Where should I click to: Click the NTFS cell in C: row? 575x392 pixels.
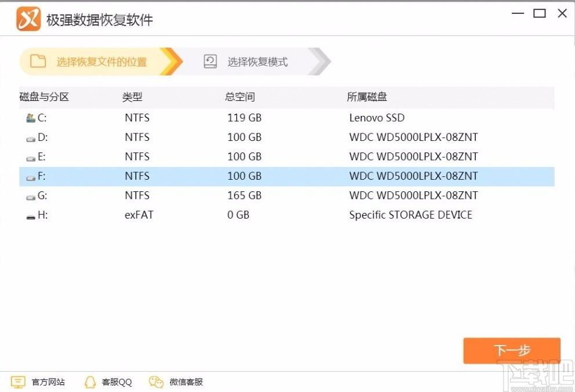(x=137, y=118)
